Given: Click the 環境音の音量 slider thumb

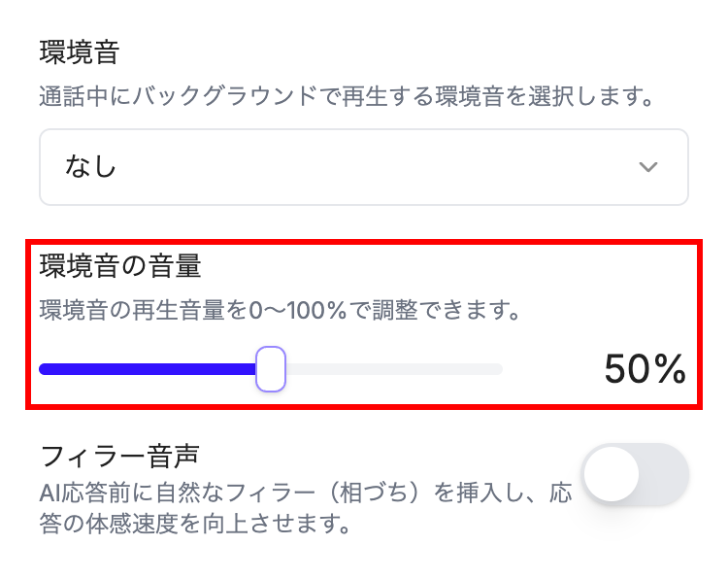Looking at the screenshot, I should coord(271,369).
